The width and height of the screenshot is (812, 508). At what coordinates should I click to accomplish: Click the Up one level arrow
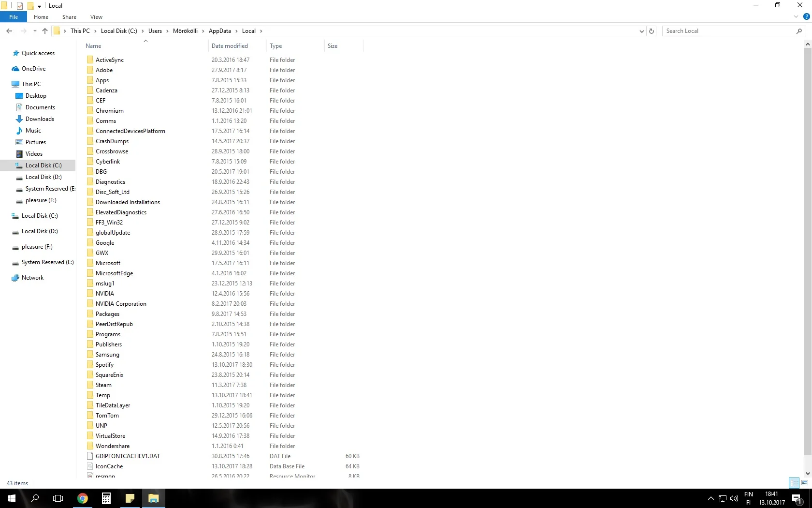coord(45,31)
